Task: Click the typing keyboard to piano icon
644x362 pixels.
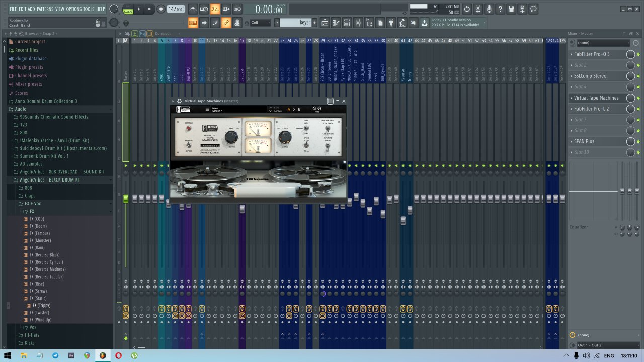Action: [x=193, y=23]
